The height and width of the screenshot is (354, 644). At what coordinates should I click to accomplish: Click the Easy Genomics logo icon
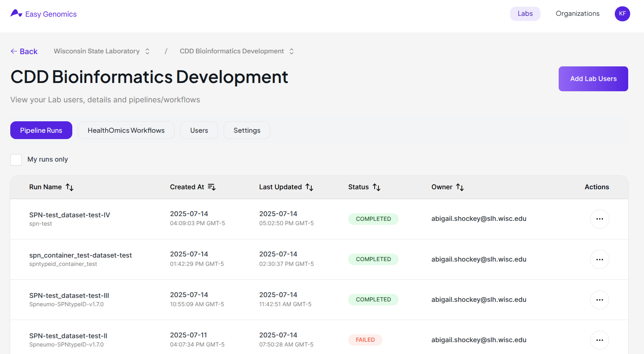(16, 13)
